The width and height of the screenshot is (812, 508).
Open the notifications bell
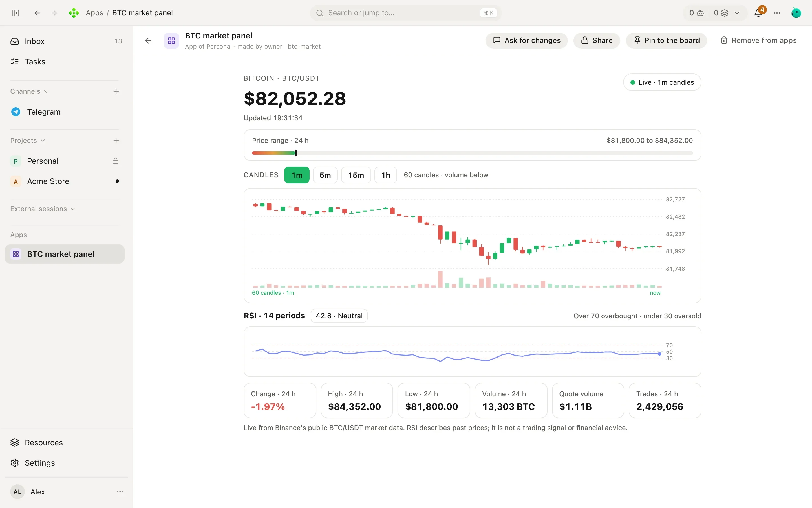tap(758, 13)
